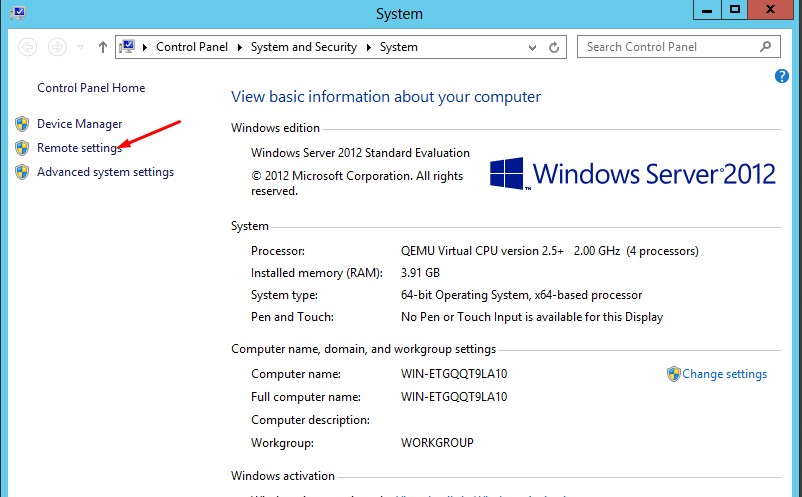
Task: Refresh the System page via the address bar
Action: [555, 47]
